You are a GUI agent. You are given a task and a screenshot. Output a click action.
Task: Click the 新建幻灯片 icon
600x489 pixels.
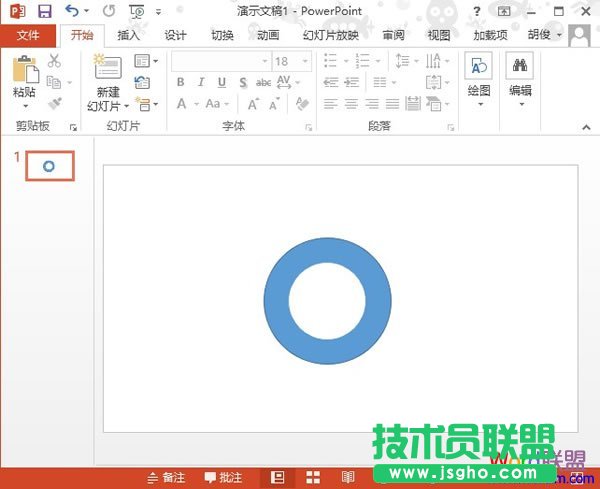(108, 66)
